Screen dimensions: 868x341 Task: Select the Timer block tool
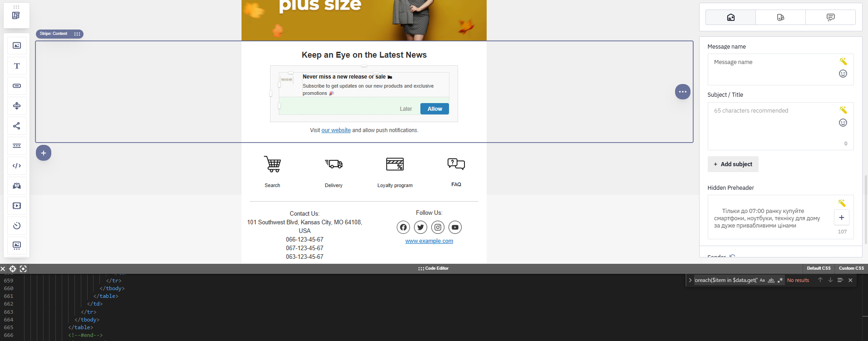click(17, 226)
